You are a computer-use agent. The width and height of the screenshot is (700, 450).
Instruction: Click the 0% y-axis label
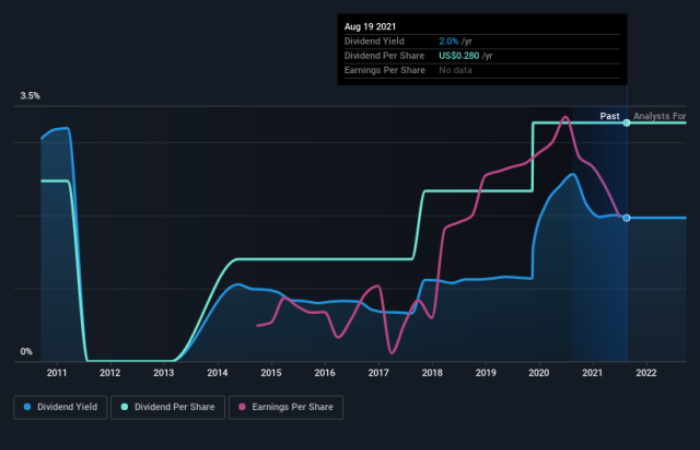(x=26, y=352)
